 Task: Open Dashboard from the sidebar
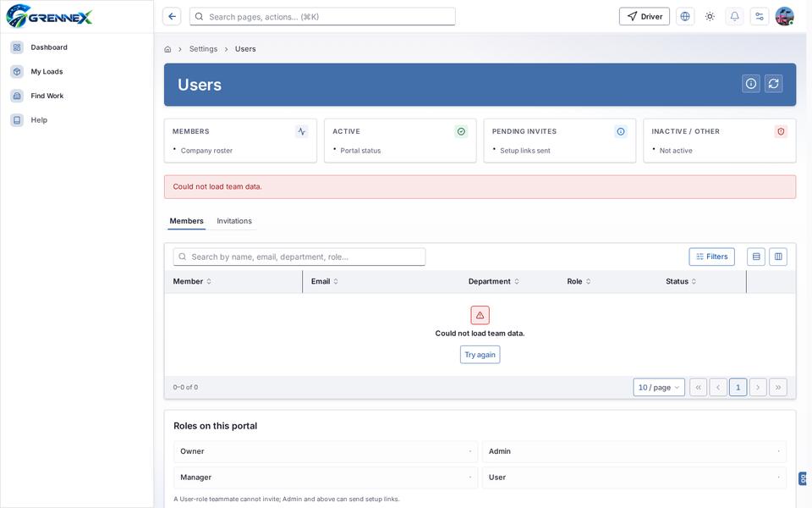[49, 47]
